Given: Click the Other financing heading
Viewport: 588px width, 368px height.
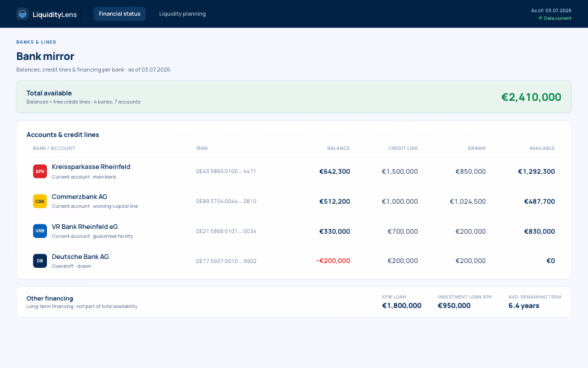Looking at the screenshot, I should tap(50, 298).
